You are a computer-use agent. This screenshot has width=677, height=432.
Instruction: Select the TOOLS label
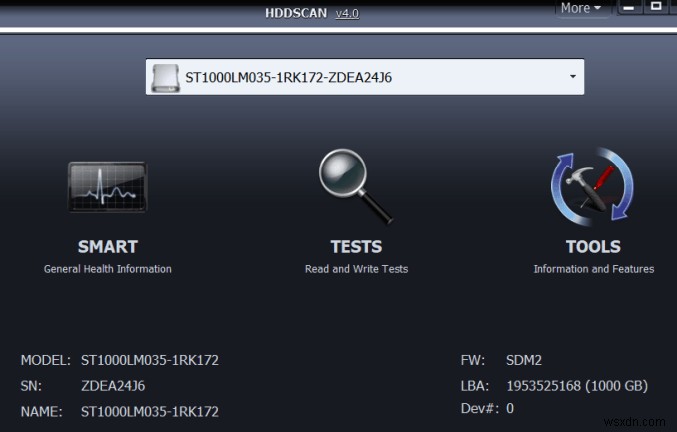point(593,247)
